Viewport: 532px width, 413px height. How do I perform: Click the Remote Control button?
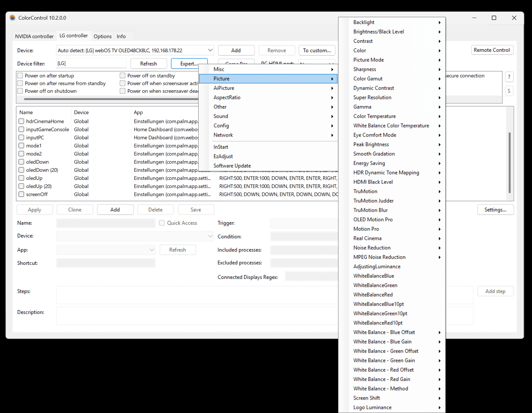tap(492, 50)
